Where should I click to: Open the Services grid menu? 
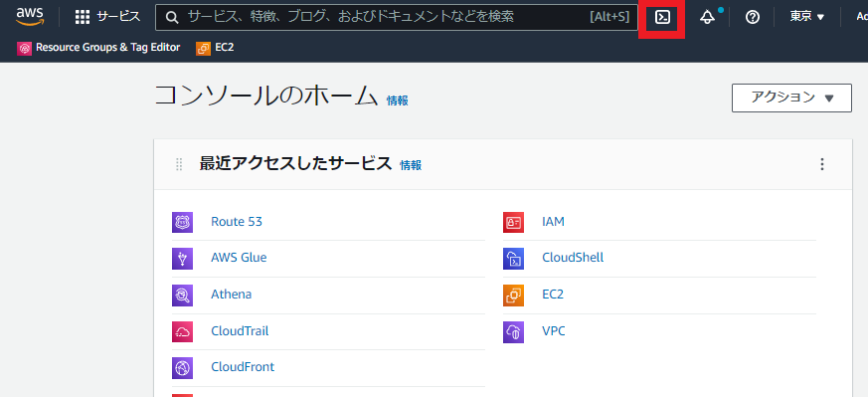point(82,17)
